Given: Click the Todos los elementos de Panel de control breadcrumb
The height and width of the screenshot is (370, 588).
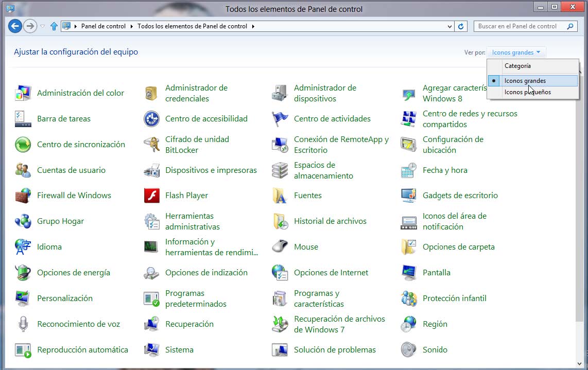Looking at the screenshot, I should pos(193,26).
